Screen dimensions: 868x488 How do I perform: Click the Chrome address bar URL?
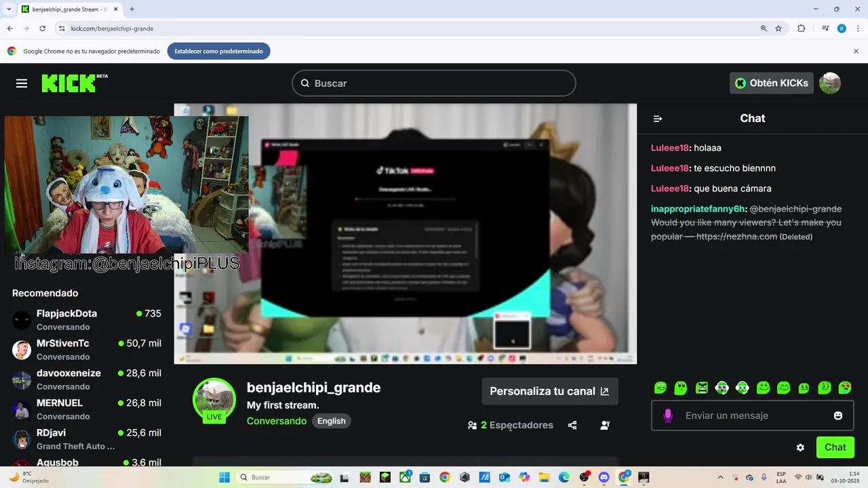[x=112, y=28]
